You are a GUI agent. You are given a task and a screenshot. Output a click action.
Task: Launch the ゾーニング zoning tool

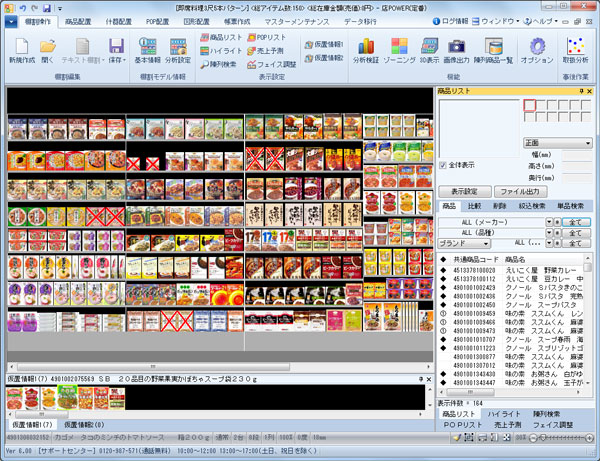point(399,50)
